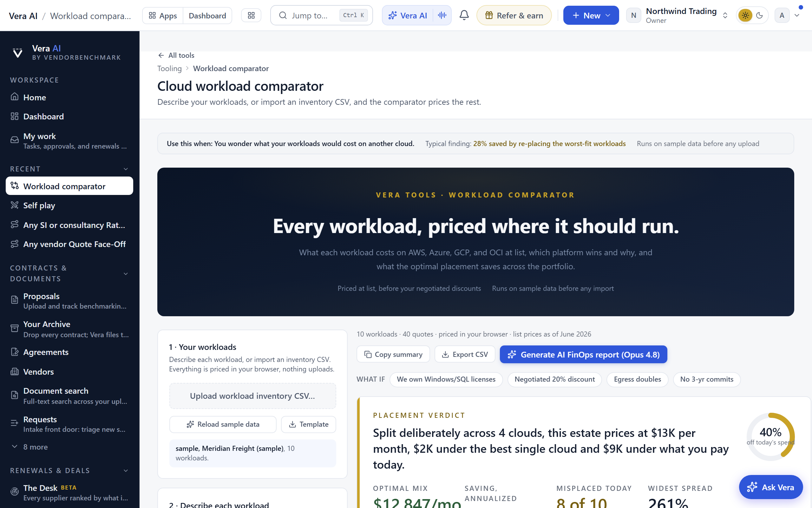Click Tooling breadcrumb link
This screenshot has width=812, height=508.
(169, 69)
